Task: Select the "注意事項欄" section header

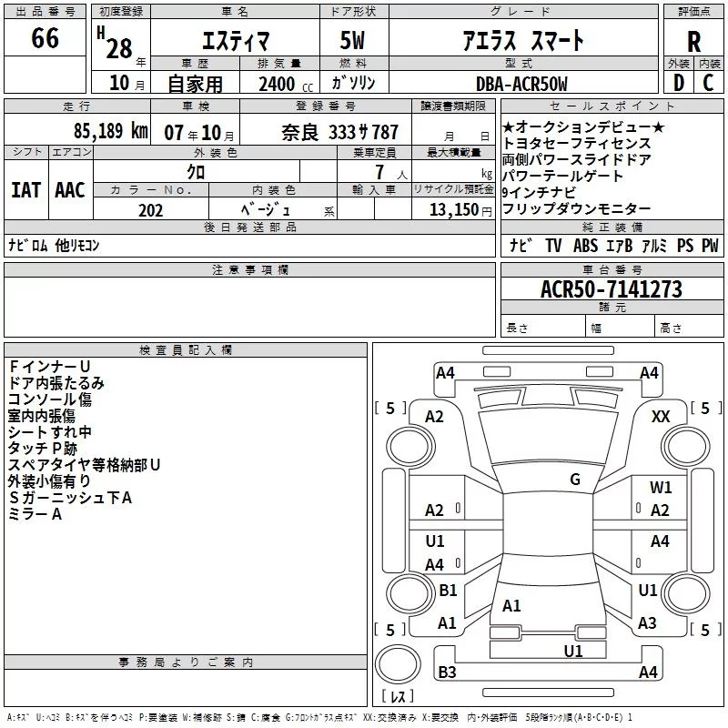Action: point(250,269)
